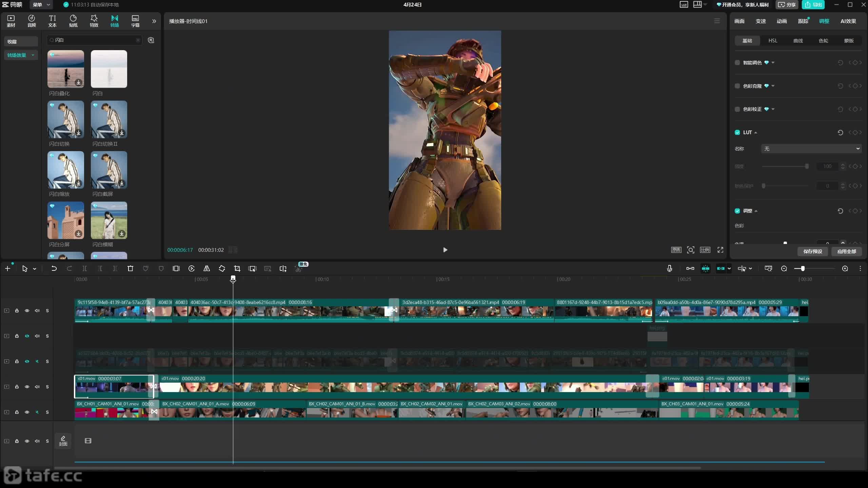
Task: Expand the 智能调色 options arrow
Action: coord(773,63)
